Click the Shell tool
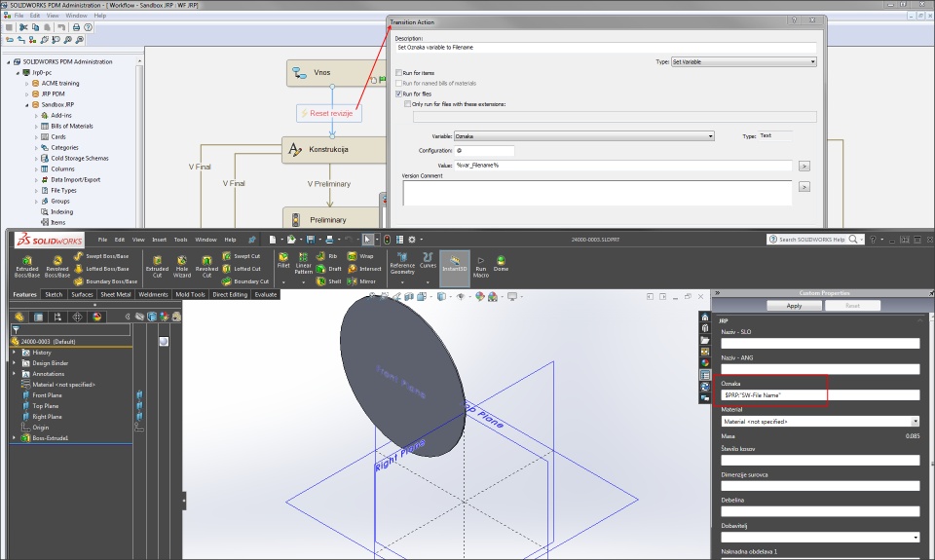The height and width of the screenshot is (560, 935). coord(328,280)
